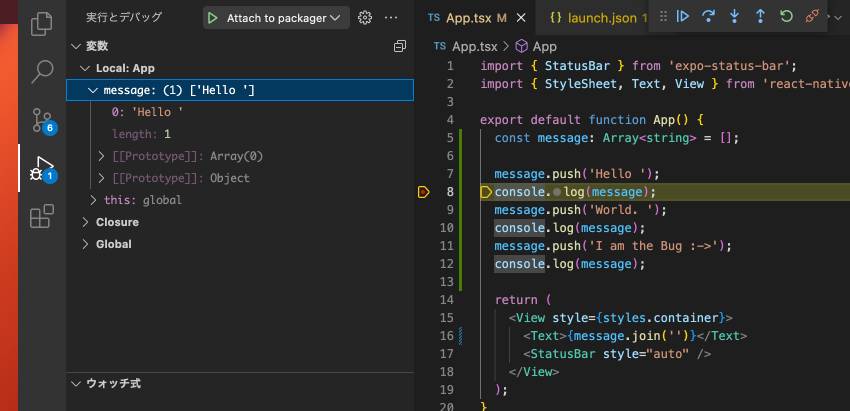Open the Attach to packager configuration dropdown
This screenshot has width=850, height=411.
pos(335,18)
